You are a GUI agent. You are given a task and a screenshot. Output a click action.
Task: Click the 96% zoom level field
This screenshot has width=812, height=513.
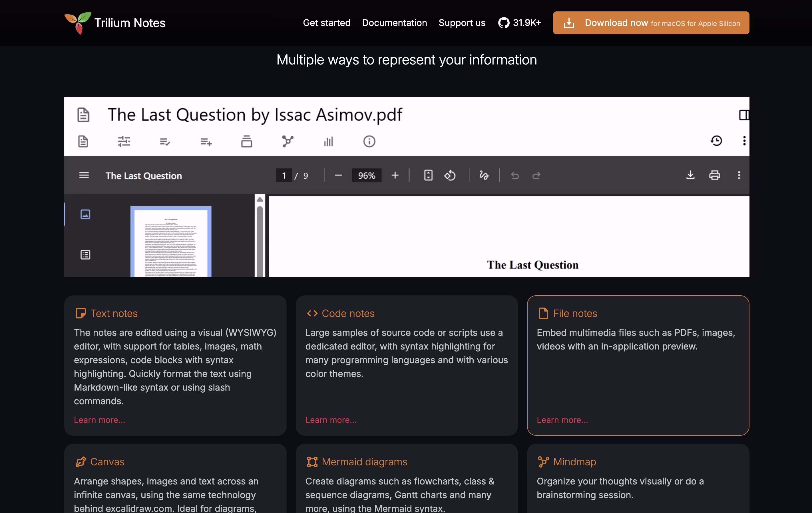point(366,175)
